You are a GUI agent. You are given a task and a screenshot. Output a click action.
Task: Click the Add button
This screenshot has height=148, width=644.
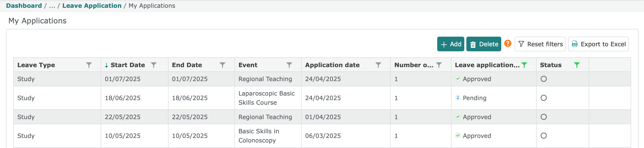click(x=451, y=44)
